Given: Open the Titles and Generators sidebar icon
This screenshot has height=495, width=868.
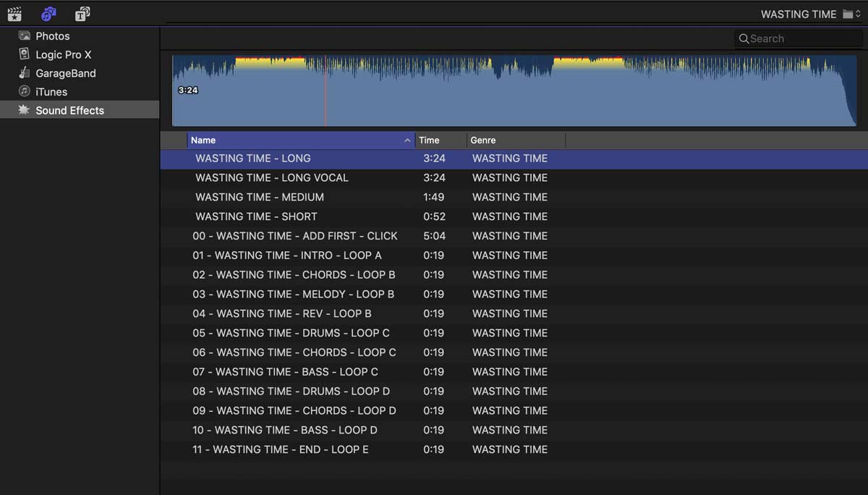Looking at the screenshot, I should [82, 13].
